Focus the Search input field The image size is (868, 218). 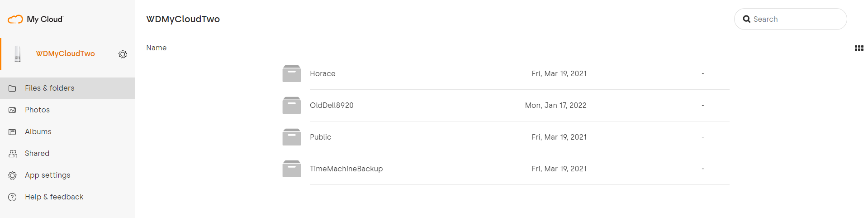(x=796, y=19)
